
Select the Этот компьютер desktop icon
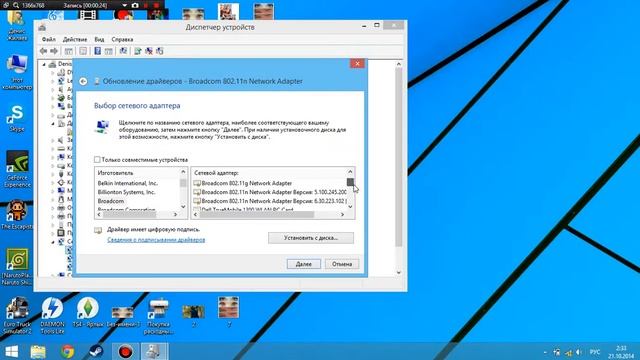coord(17,72)
